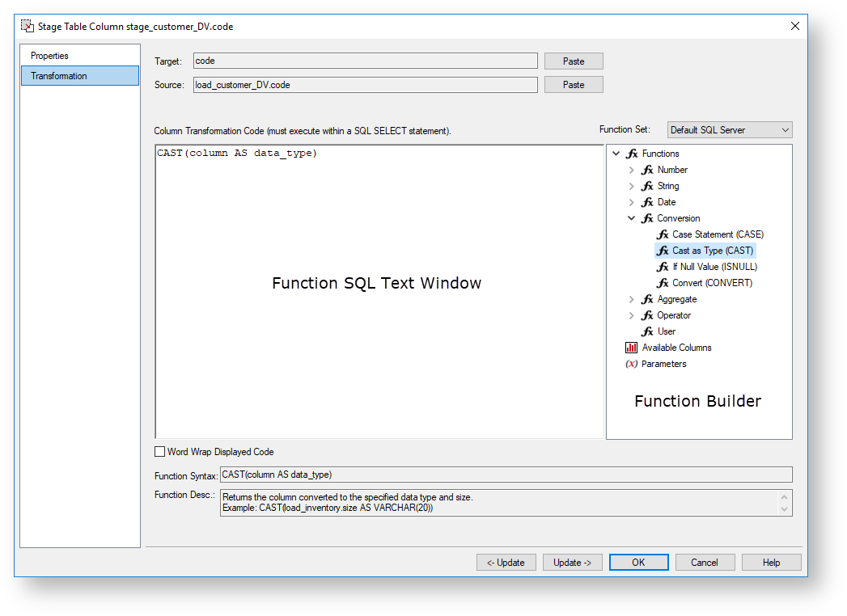Viewport: 847px width, 616px height.
Task: Confirm with the OK button
Action: 638,562
